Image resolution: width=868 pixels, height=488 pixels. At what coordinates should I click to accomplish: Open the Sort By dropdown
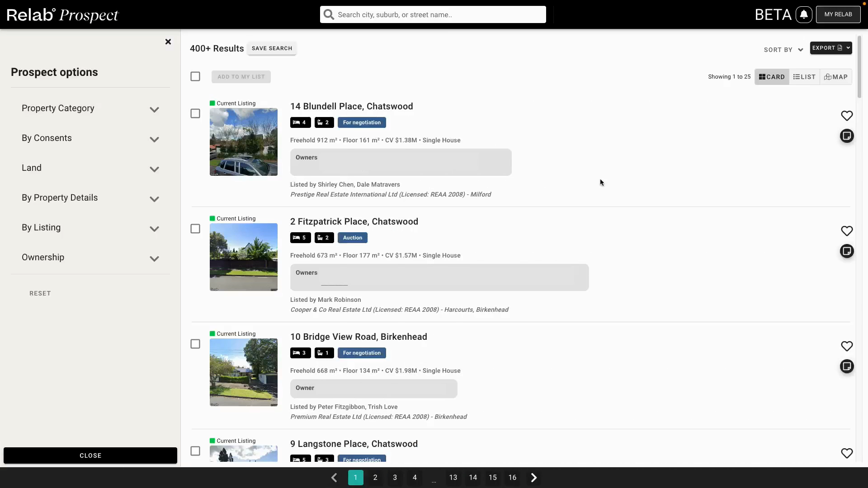[x=783, y=50]
